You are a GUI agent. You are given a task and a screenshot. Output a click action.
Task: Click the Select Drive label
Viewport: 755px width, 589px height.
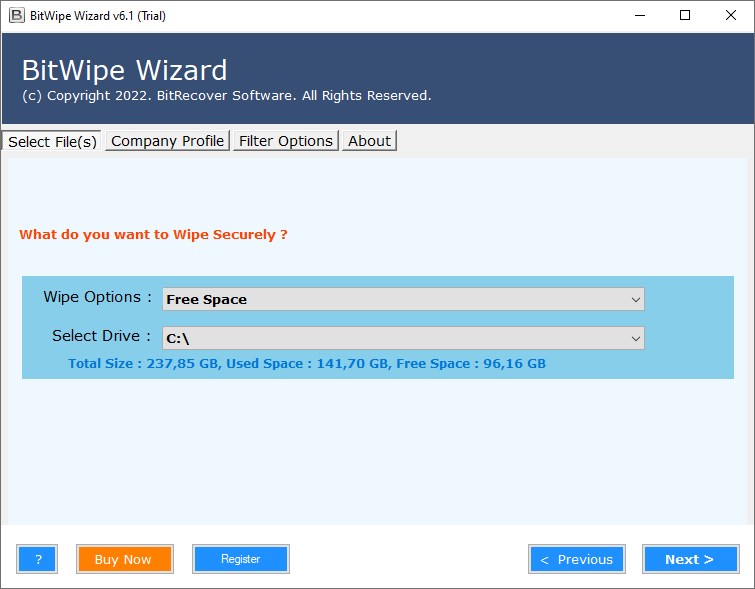(102, 336)
